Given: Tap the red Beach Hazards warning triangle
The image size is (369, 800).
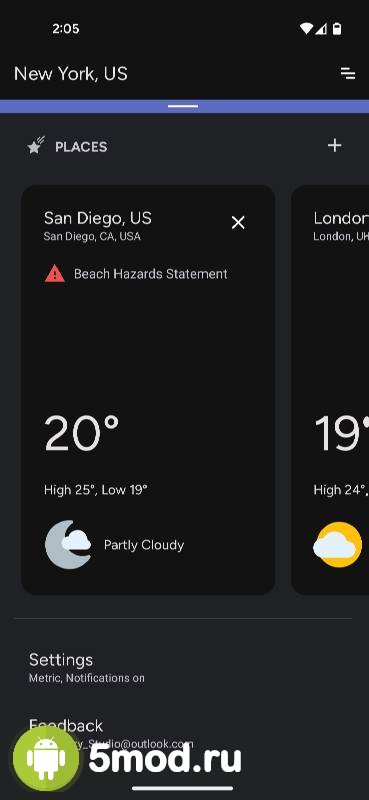Looking at the screenshot, I should pyautogui.click(x=55, y=274).
